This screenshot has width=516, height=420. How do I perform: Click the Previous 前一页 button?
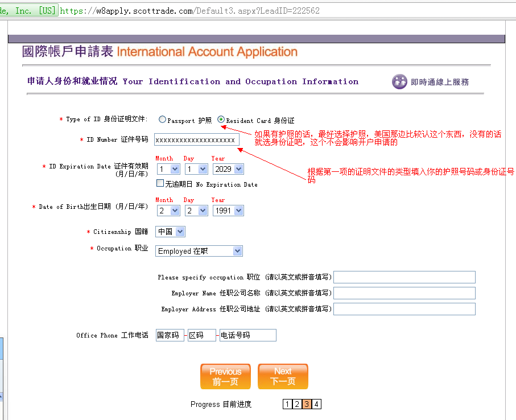pos(225,376)
